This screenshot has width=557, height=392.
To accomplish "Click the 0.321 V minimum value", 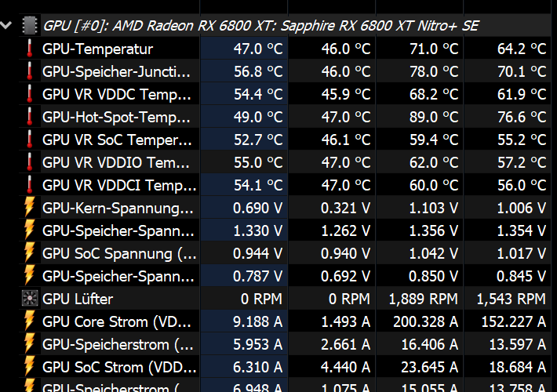I will pos(346,208).
